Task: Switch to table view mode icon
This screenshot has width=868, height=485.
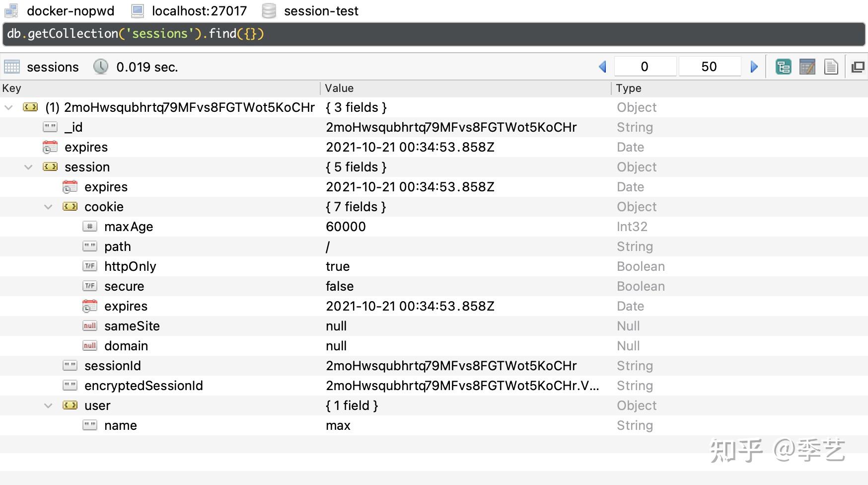Action: coord(807,67)
